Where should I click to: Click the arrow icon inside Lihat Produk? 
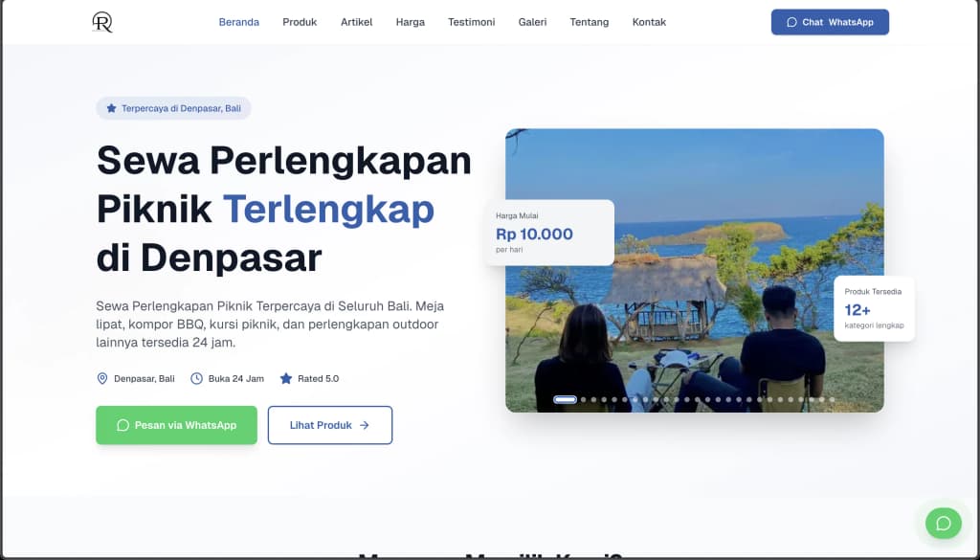365,425
